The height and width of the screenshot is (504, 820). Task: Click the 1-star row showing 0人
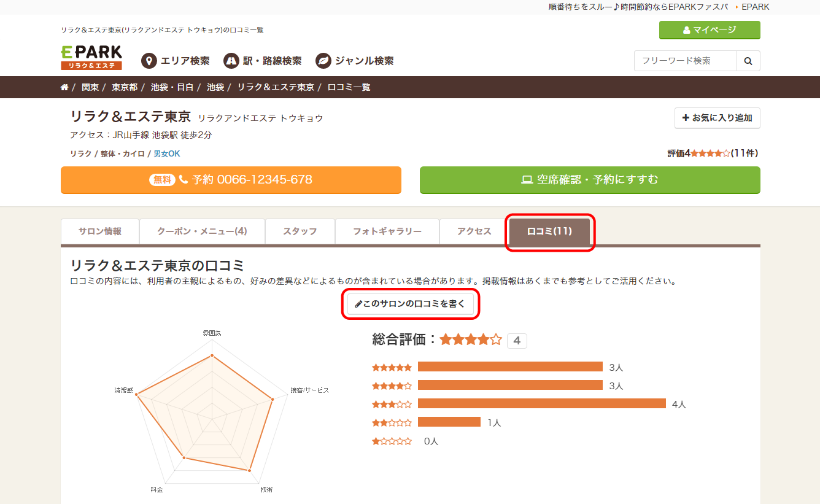tap(405, 441)
